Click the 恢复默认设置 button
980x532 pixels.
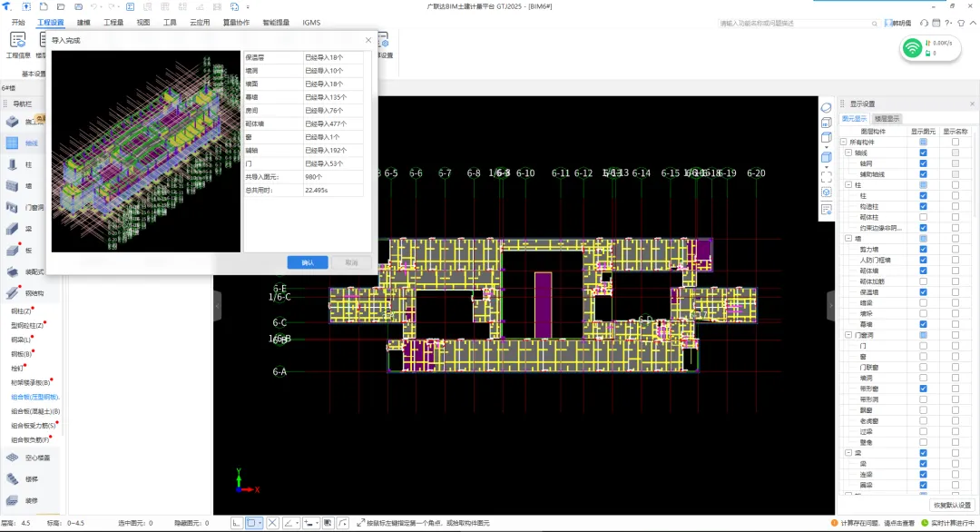(952, 505)
